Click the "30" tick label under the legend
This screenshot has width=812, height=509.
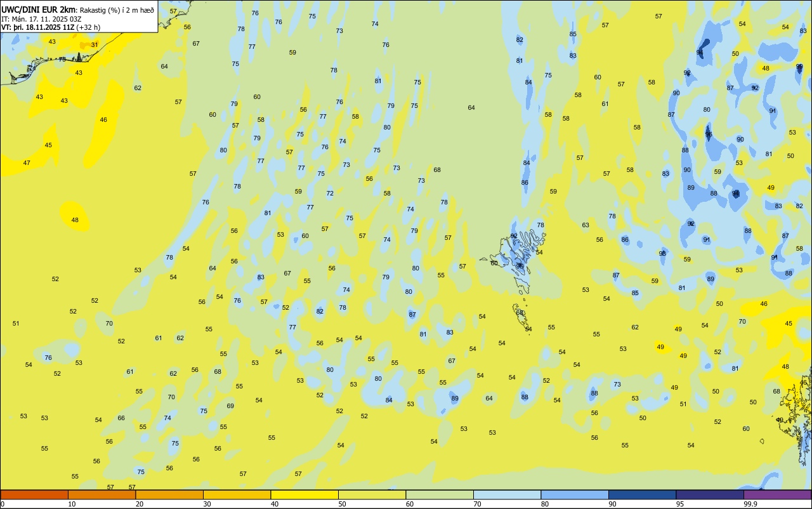(207, 504)
